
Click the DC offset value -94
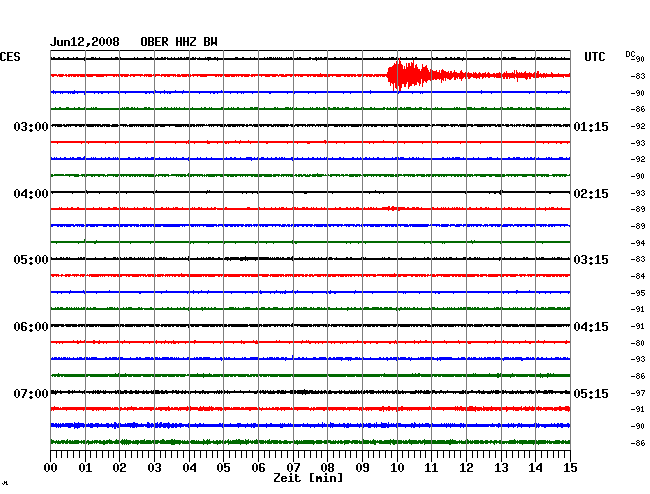pos(638,243)
